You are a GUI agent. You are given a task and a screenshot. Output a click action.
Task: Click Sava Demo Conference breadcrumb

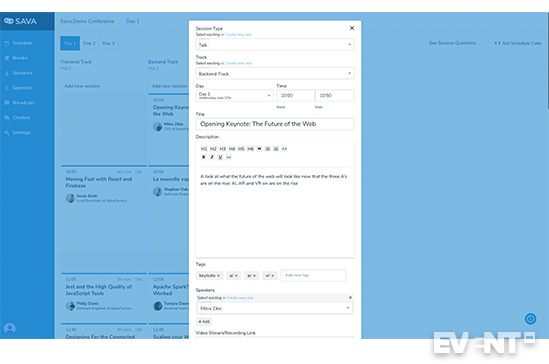pos(87,21)
